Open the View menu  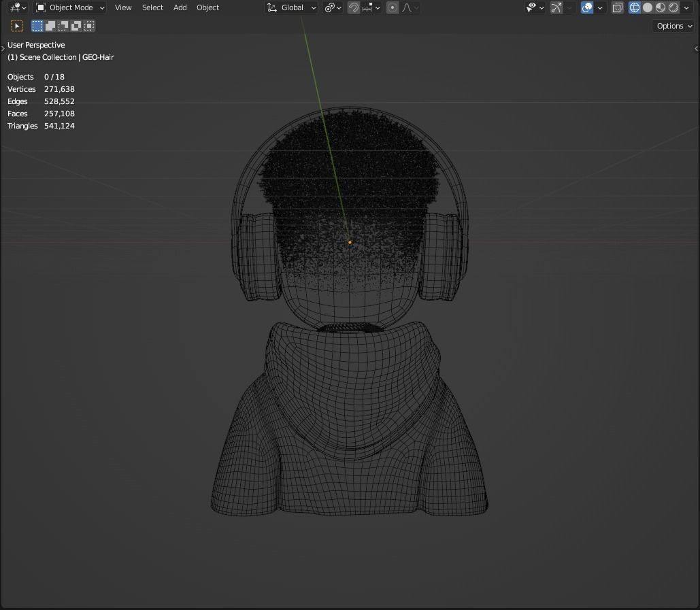click(123, 7)
